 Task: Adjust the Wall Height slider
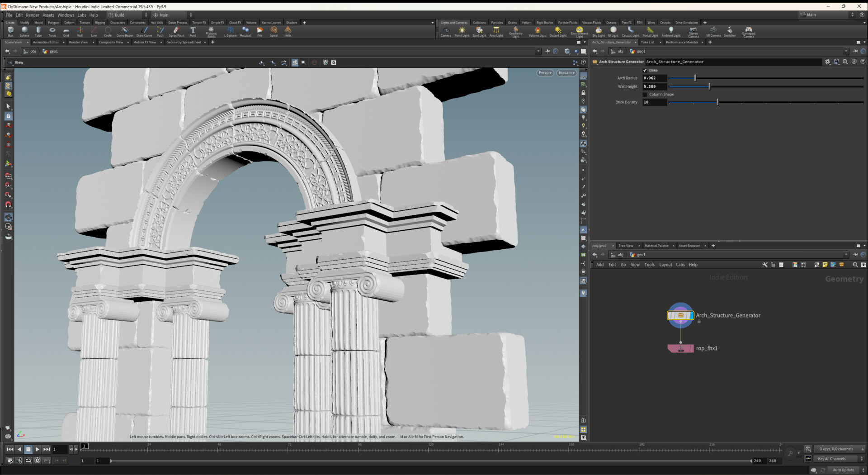[x=709, y=86]
